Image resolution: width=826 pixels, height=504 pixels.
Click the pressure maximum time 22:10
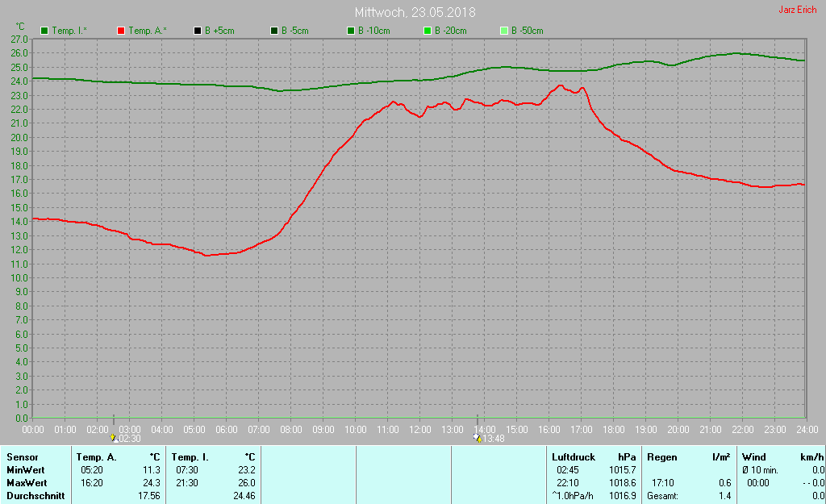point(568,483)
